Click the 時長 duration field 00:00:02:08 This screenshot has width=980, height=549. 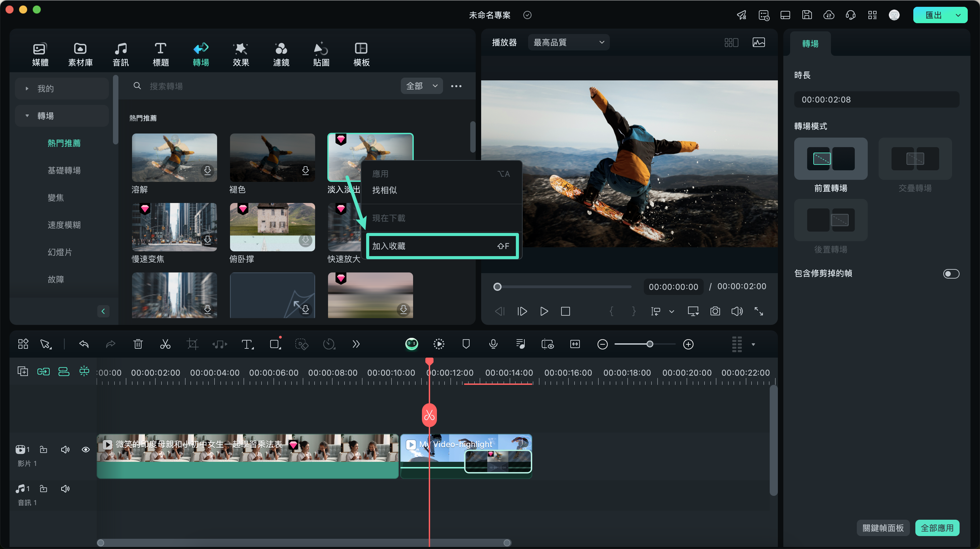point(877,100)
